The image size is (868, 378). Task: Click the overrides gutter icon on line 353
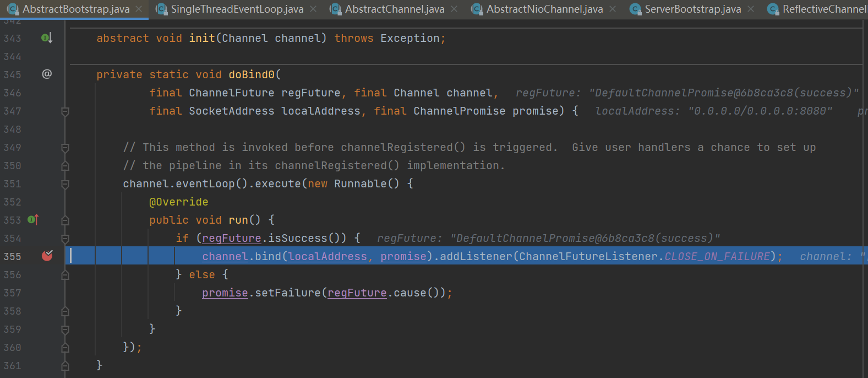click(x=33, y=220)
